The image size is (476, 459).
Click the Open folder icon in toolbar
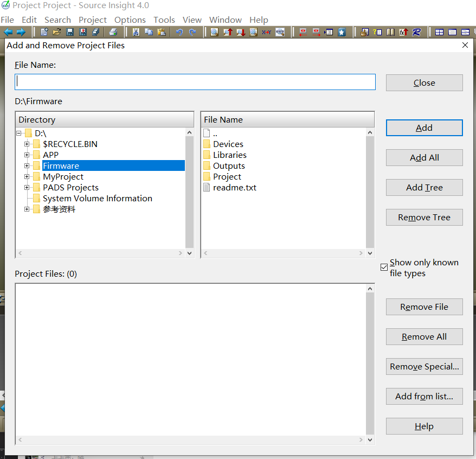click(x=57, y=32)
